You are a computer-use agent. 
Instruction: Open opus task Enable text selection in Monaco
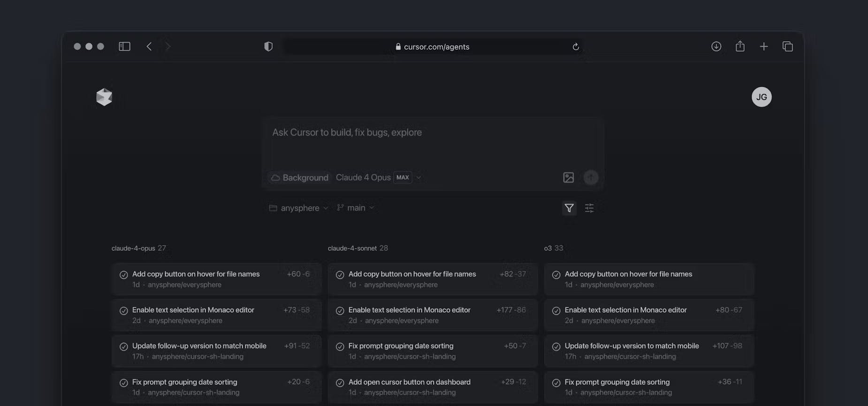pos(216,315)
